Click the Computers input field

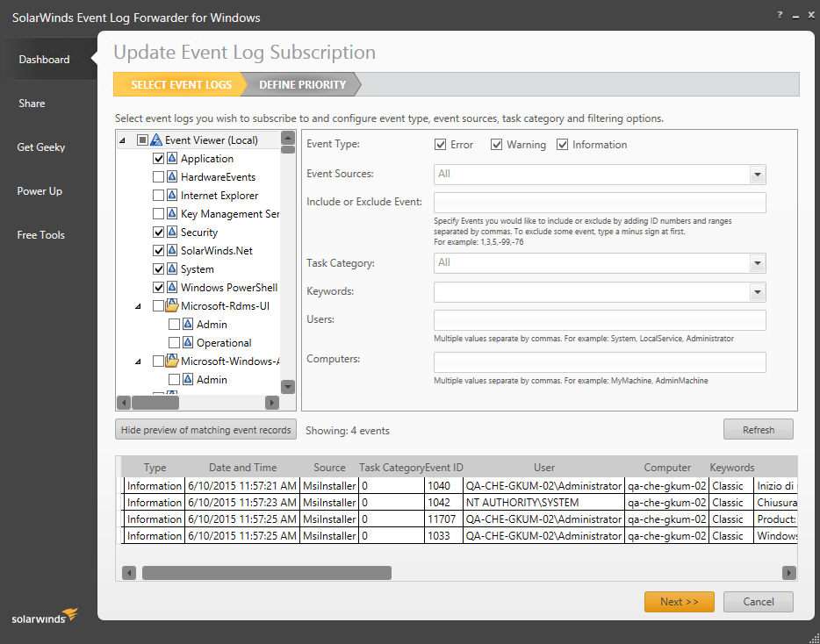pyautogui.click(x=600, y=362)
